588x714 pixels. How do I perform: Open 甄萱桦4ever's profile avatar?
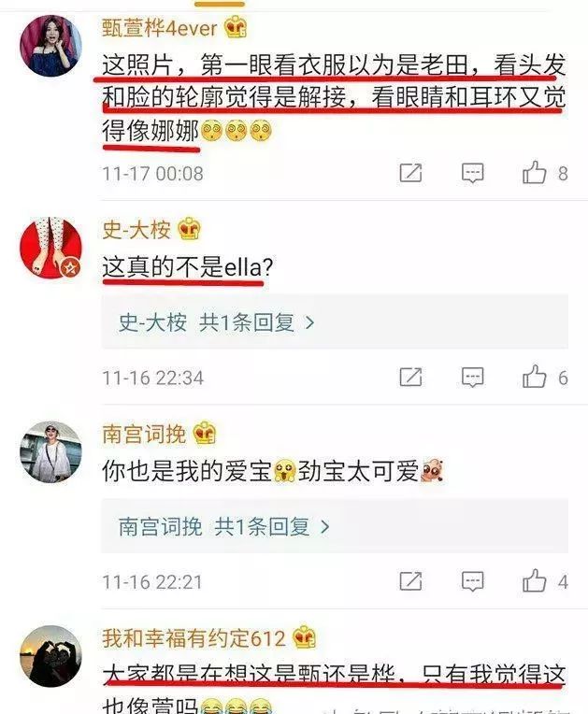coord(50,45)
